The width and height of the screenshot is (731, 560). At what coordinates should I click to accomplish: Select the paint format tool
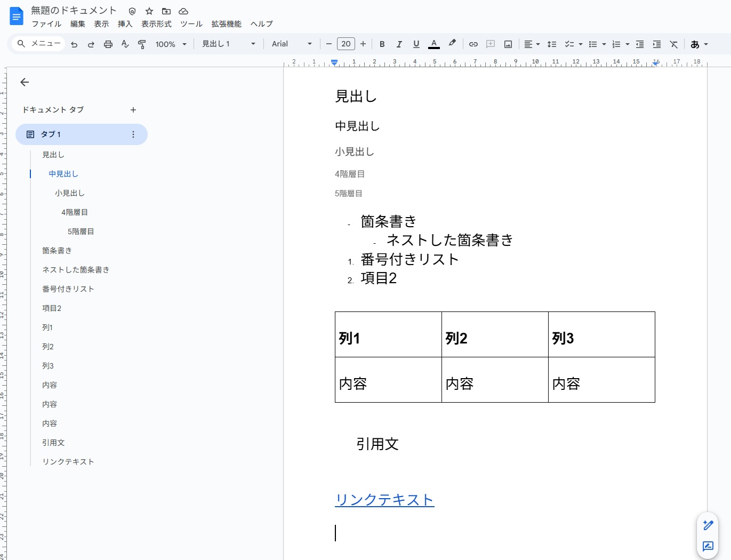tap(142, 44)
